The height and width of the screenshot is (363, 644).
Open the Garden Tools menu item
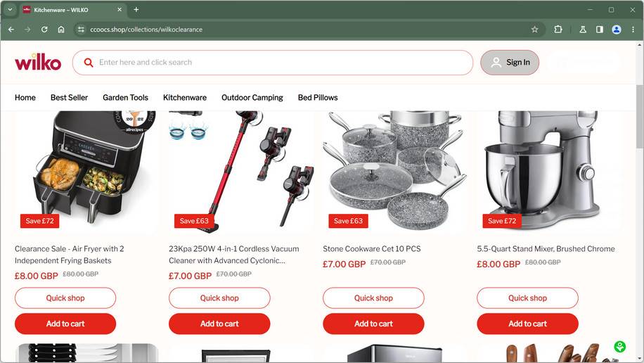pyautogui.click(x=125, y=97)
